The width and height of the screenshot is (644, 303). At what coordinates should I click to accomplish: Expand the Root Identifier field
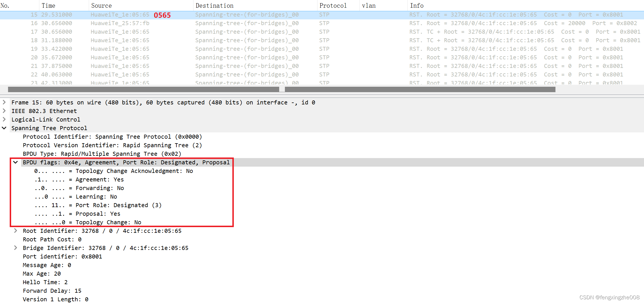16,231
